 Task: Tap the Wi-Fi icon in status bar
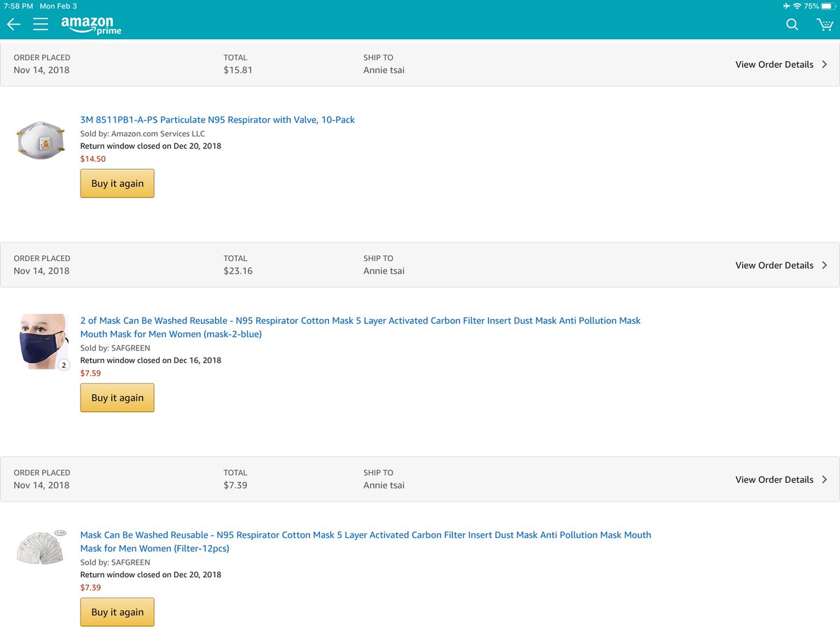797,6
